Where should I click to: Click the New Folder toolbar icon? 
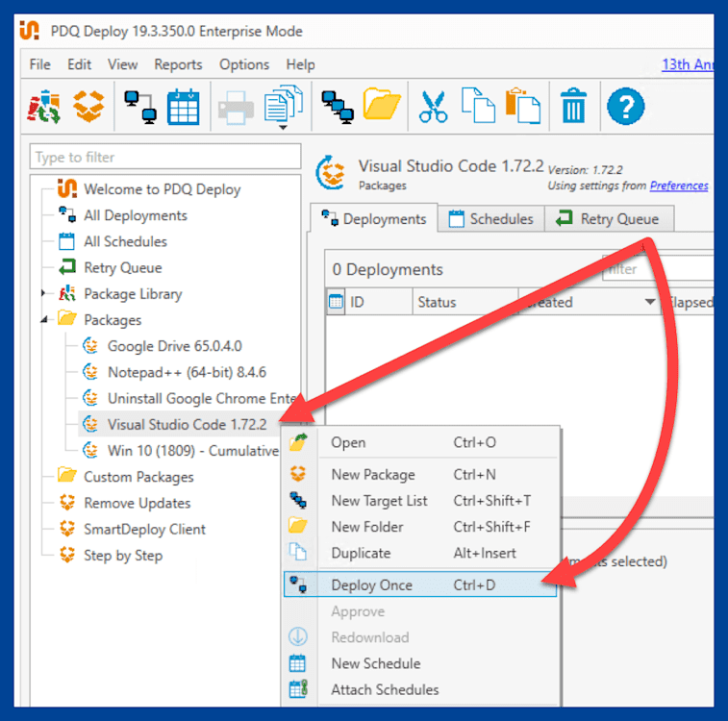[382, 105]
